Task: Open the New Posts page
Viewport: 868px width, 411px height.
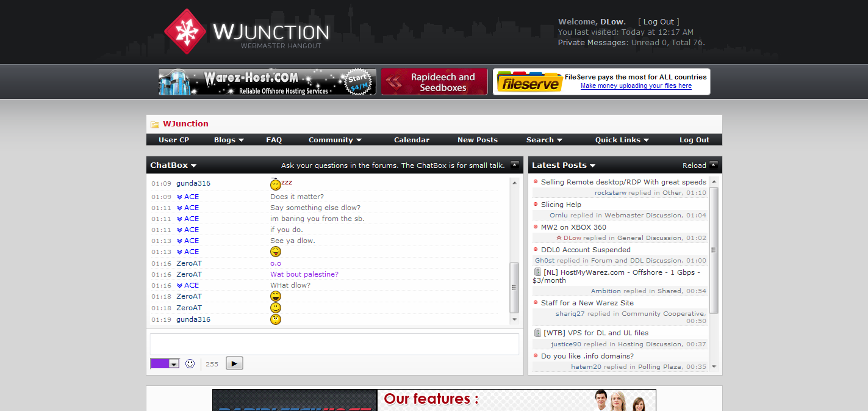Action: pos(478,140)
